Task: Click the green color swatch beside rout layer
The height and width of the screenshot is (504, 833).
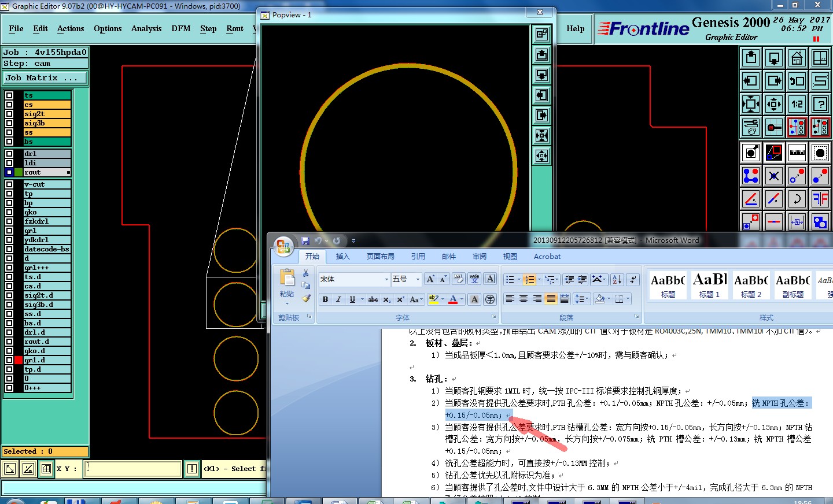Action: [19, 172]
